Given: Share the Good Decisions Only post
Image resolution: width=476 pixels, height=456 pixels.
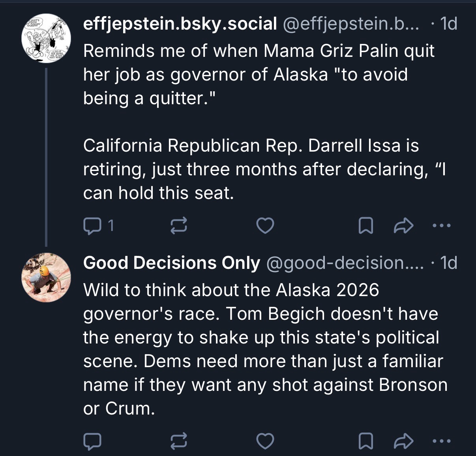Looking at the screenshot, I should tap(404, 441).
